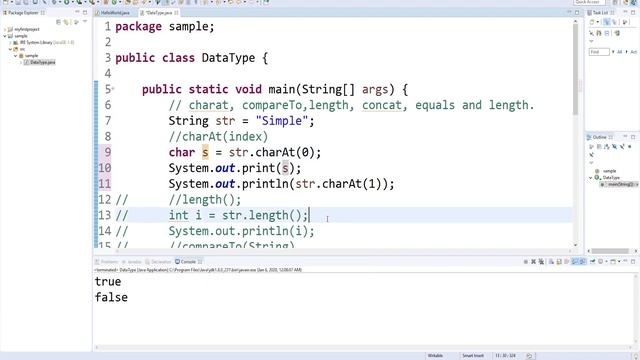This screenshot has width=640, height=360.
Task: Click Remove All Terminated Launches icon
Action: click(541, 262)
